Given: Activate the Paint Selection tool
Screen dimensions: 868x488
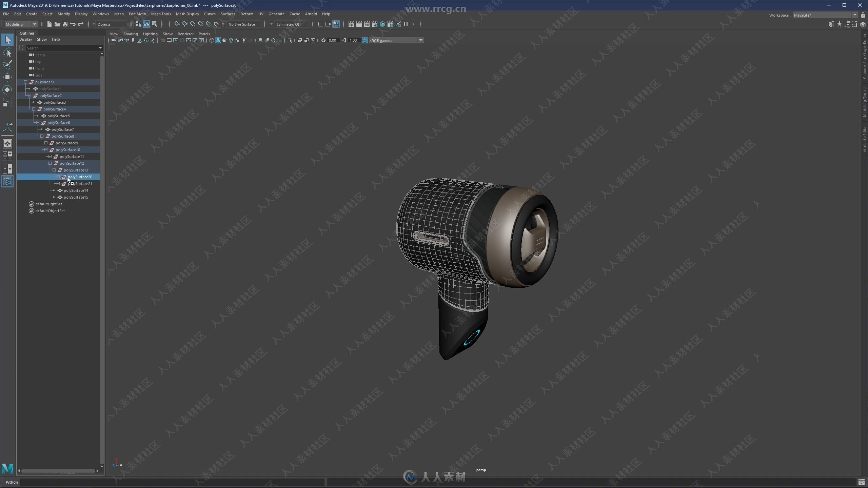Looking at the screenshot, I should 7,64.
